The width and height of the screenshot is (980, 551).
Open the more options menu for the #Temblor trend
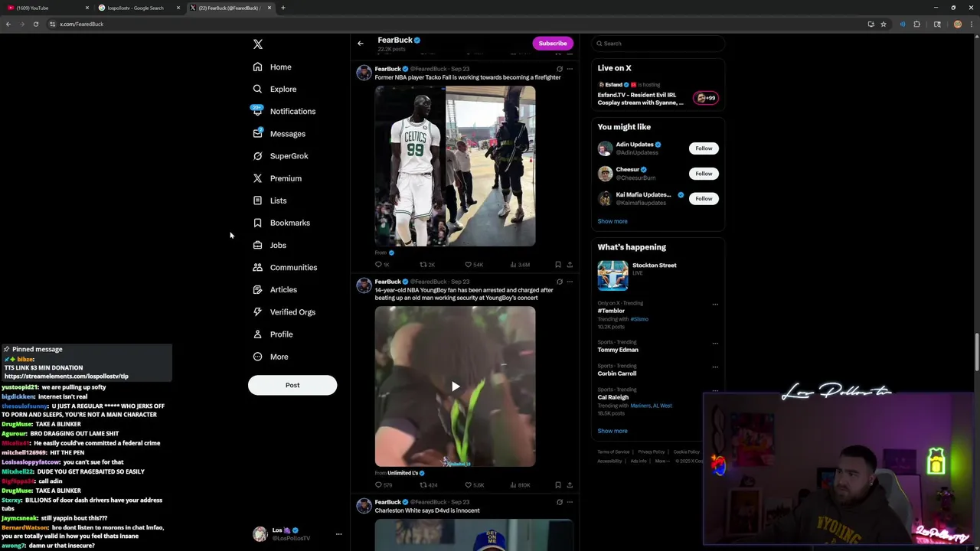coord(715,305)
